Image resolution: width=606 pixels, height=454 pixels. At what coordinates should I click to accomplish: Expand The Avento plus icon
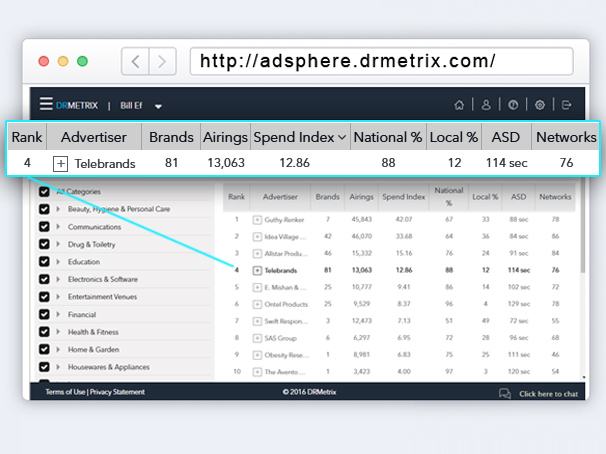tap(257, 372)
